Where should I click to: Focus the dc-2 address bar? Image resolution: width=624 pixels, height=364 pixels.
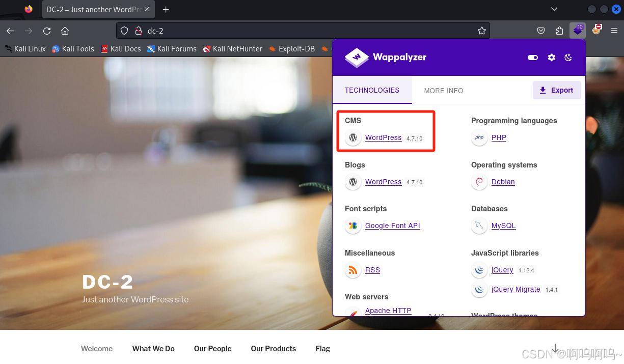pyautogui.click(x=303, y=31)
